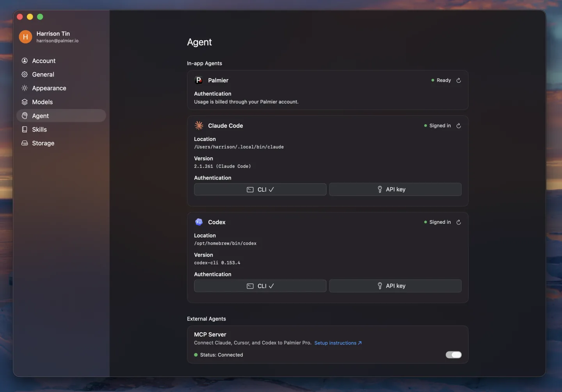Image resolution: width=562 pixels, height=392 pixels.
Task: Refresh the Claude Code sign-in status
Action: 459,126
